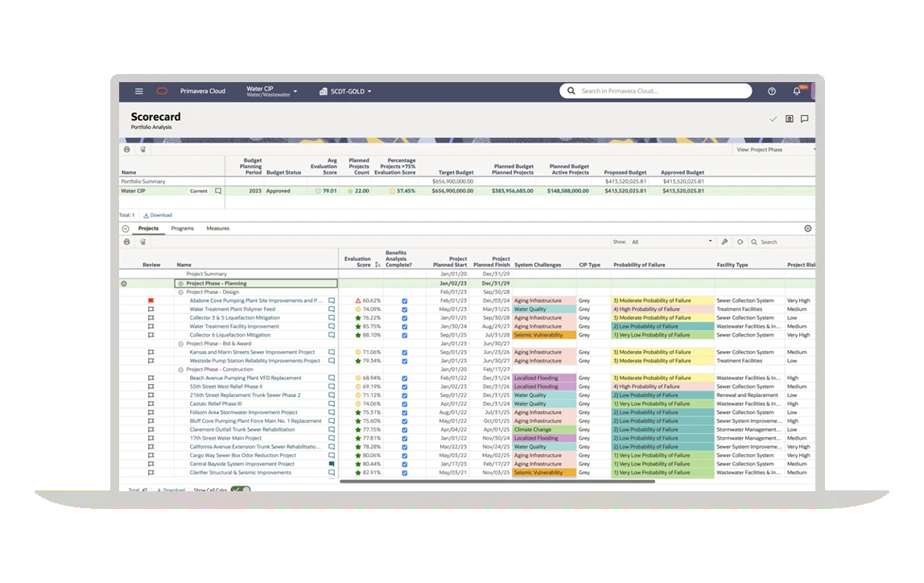Image resolution: width=924 pixels, height=583 pixels.
Task: Collapse the Project Phase - Design group
Action: pos(181,292)
